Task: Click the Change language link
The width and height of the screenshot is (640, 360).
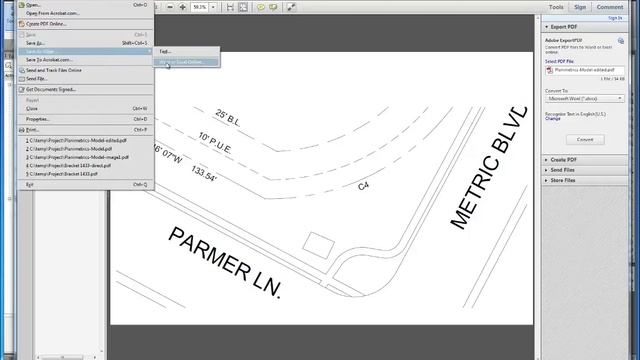Action: [553, 119]
